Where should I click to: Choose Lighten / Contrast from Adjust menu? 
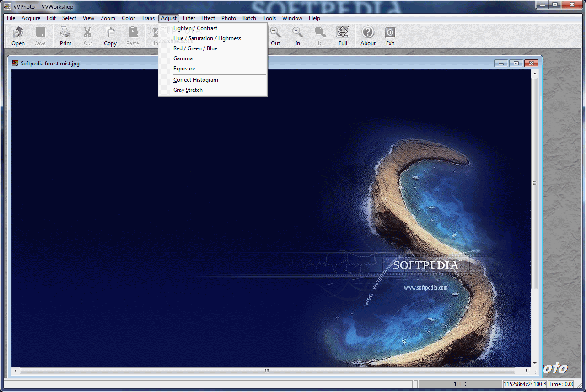pyautogui.click(x=213, y=28)
